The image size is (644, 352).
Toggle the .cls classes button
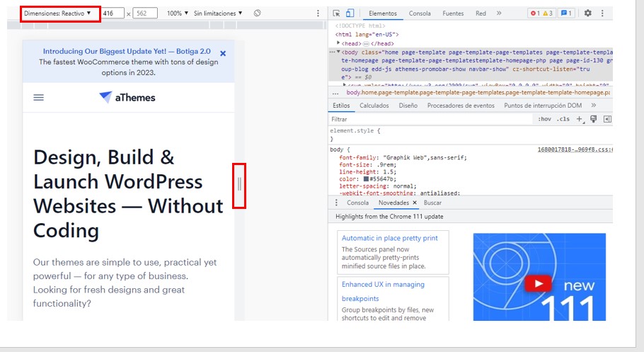coord(563,119)
